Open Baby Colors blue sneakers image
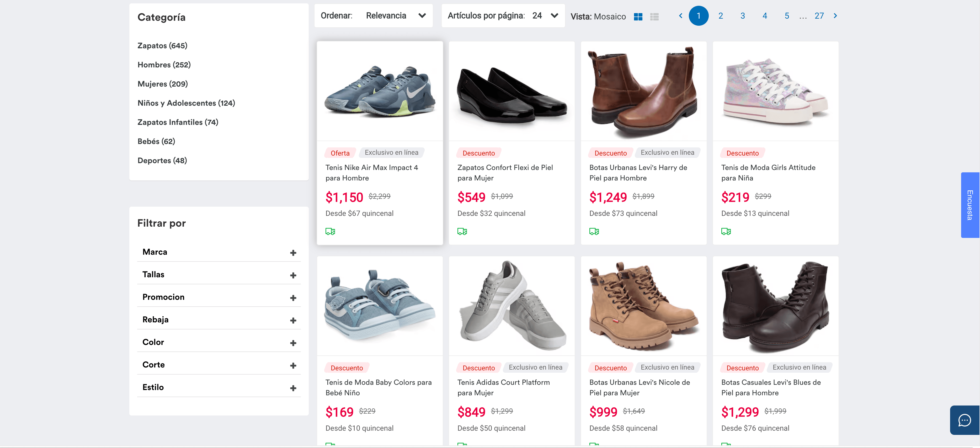Viewport: 980px width, 448px height. tap(380, 306)
